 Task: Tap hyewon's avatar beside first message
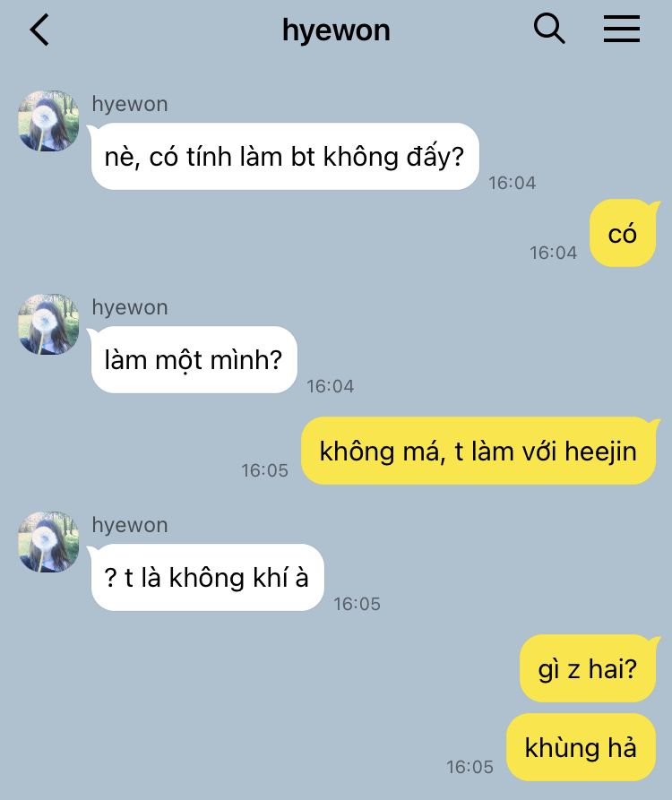(x=48, y=121)
